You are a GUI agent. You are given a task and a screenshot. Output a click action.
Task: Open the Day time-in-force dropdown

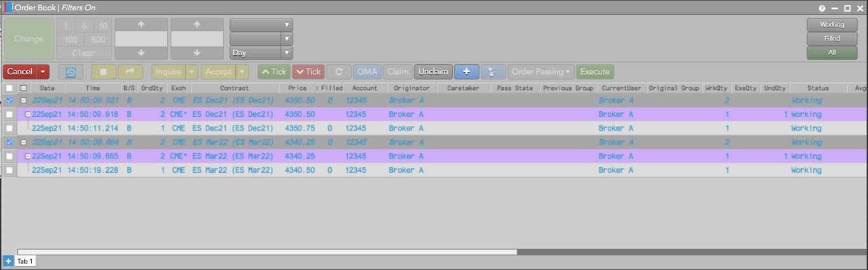[x=261, y=53]
